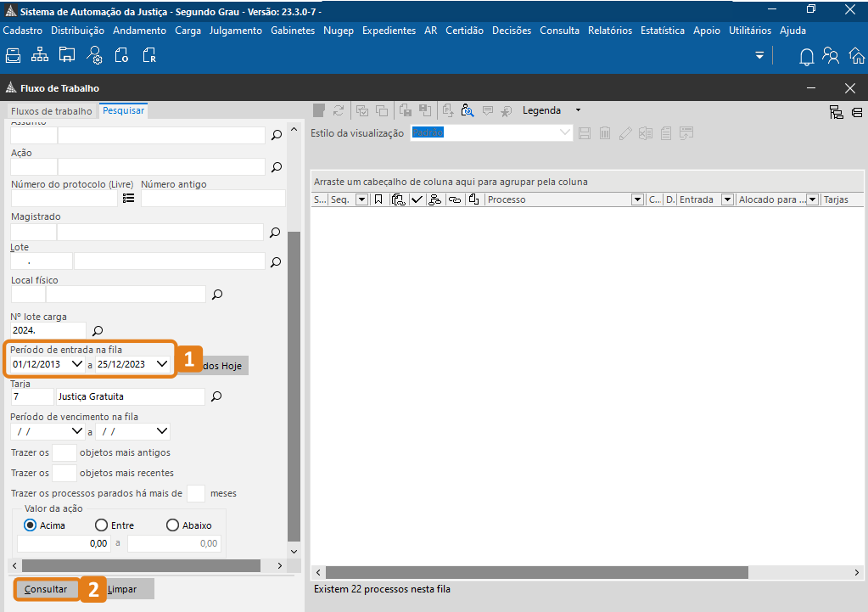The width and height of the screenshot is (868, 612).
Task: Click the Tarja lookup magnifier icon
Action: (216, 396)
